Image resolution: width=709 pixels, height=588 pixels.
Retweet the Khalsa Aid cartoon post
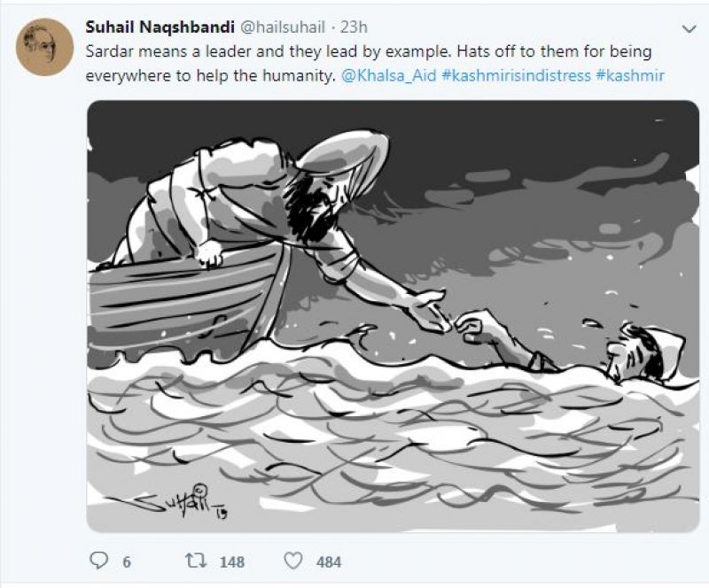pyautogui.click(x=196, y=560)
